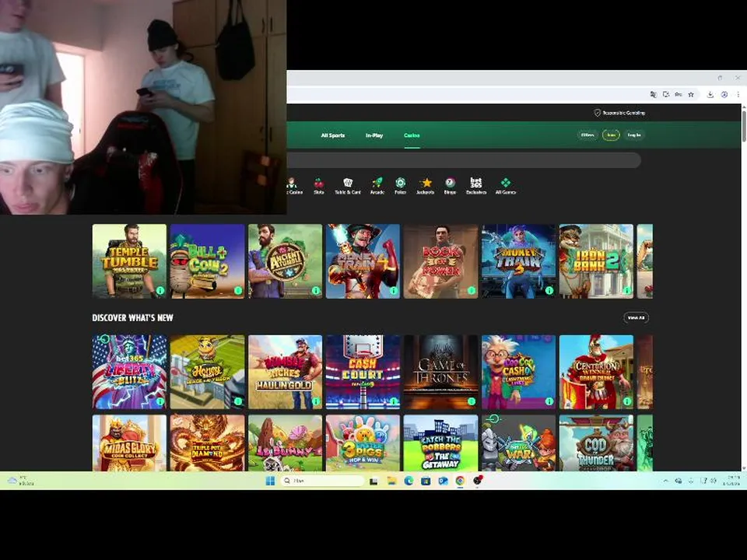Image resolution: width=747 pixels, height=560 pixels.
Task: Open the Triple Pot Diamond game
Action: coord(207,443)
